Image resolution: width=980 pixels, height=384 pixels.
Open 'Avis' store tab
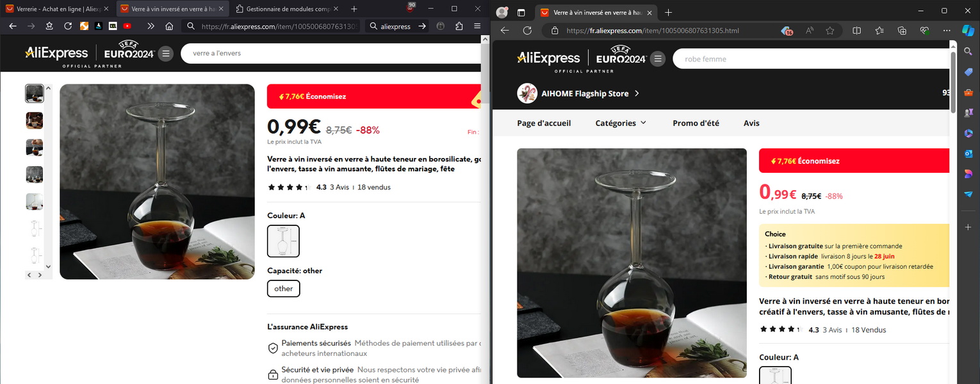coord(751,123)
